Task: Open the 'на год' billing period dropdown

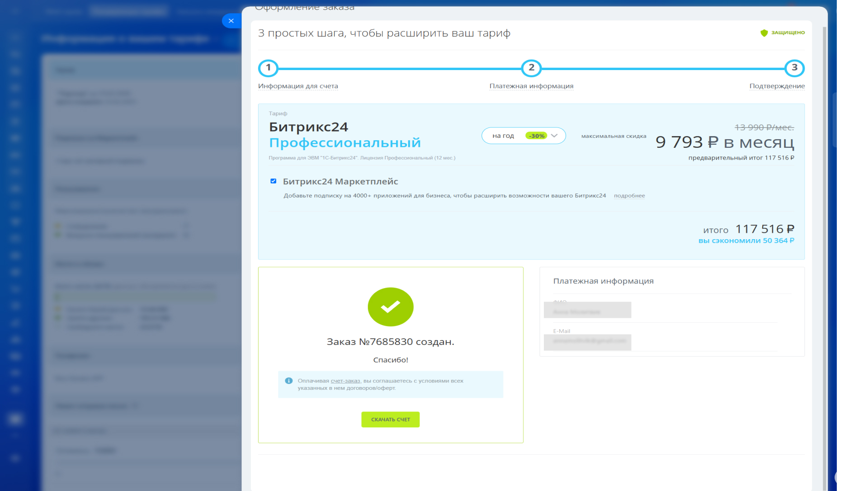Action: click(524, 136)
